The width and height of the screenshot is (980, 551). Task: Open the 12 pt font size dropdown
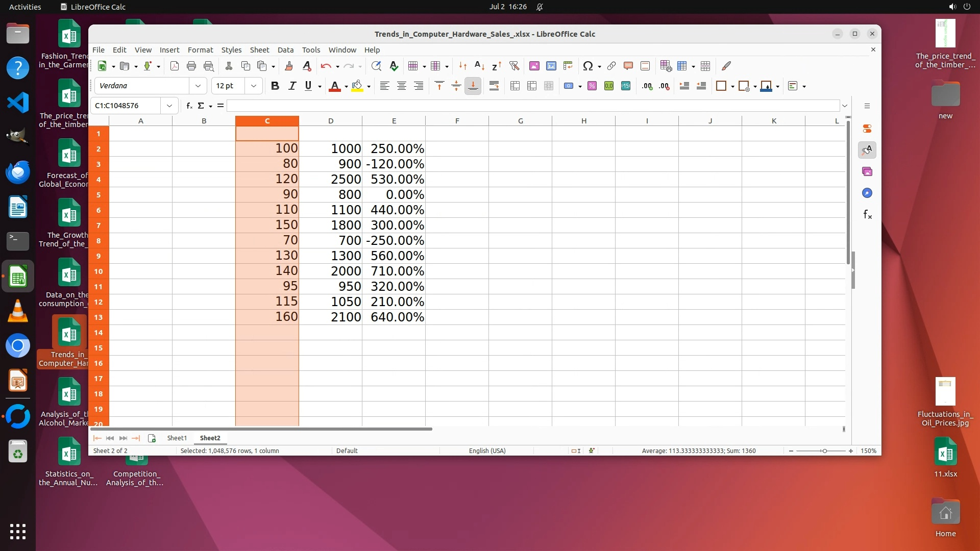tap(253, 86)
